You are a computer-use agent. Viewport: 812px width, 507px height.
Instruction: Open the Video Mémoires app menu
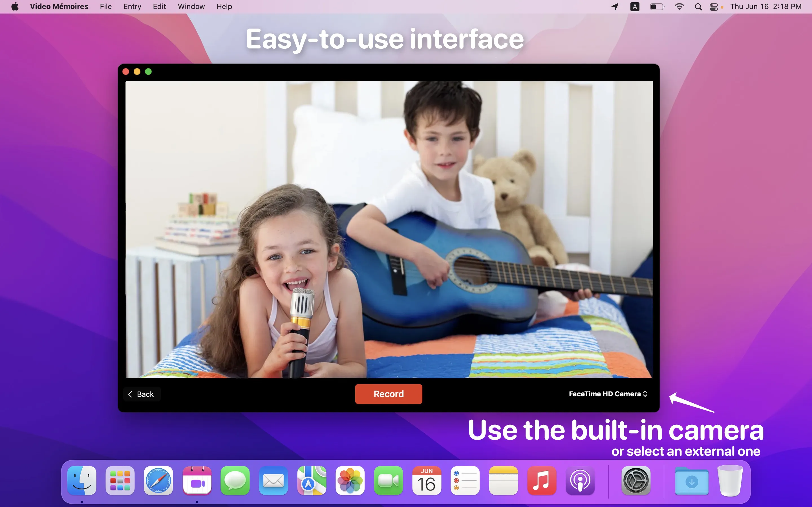coord(59,6)
